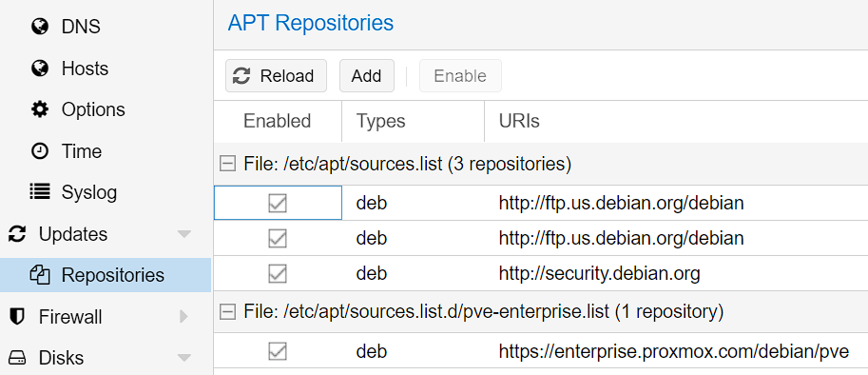This screenshot has width=868, height=375.
Task: Click the Updates refresh icon in sidebar
Action: [17, 234]
